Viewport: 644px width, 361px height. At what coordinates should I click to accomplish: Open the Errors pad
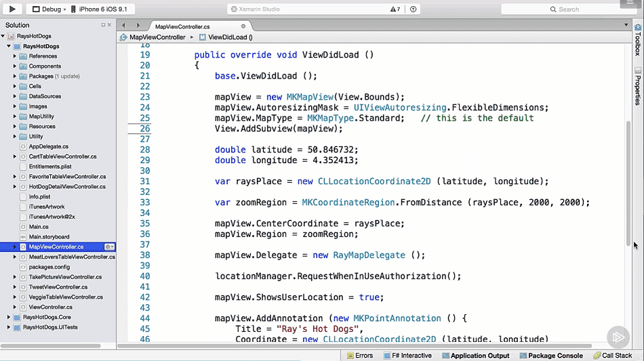coord(360,356)
